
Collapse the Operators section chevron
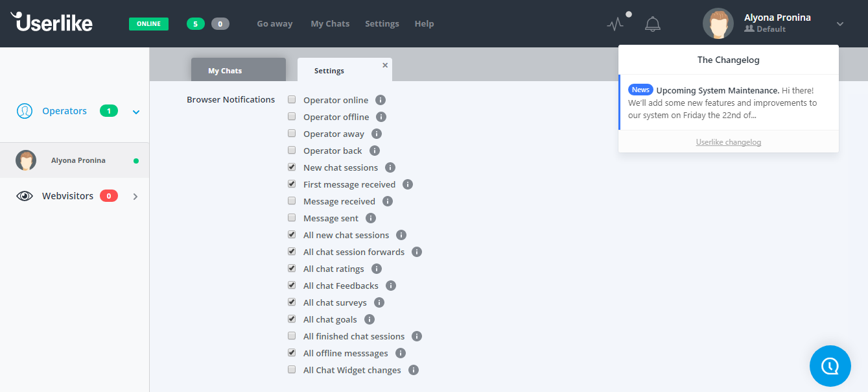tap(136, 112)
